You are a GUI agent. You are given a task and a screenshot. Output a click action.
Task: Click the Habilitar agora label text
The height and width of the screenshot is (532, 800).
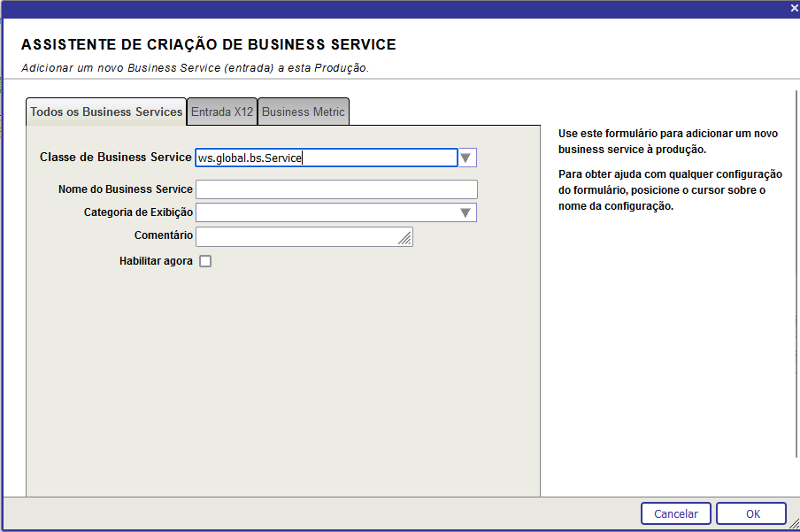coord(156,261)
